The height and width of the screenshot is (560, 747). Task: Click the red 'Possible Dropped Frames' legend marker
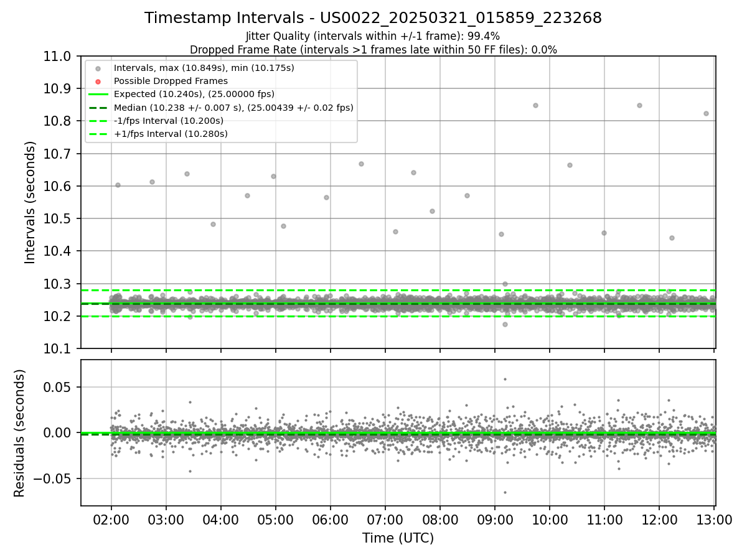coord(98,82)
